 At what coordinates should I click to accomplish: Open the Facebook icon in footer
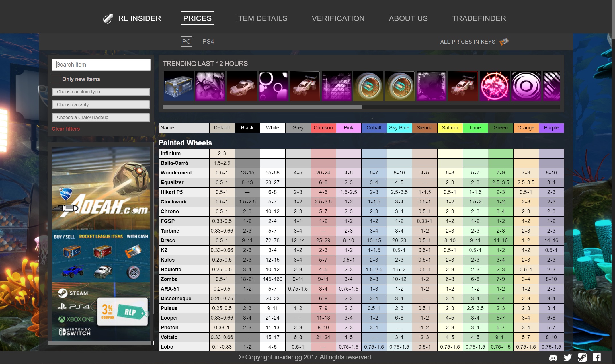pyautogui.click(x=597, y=357)
